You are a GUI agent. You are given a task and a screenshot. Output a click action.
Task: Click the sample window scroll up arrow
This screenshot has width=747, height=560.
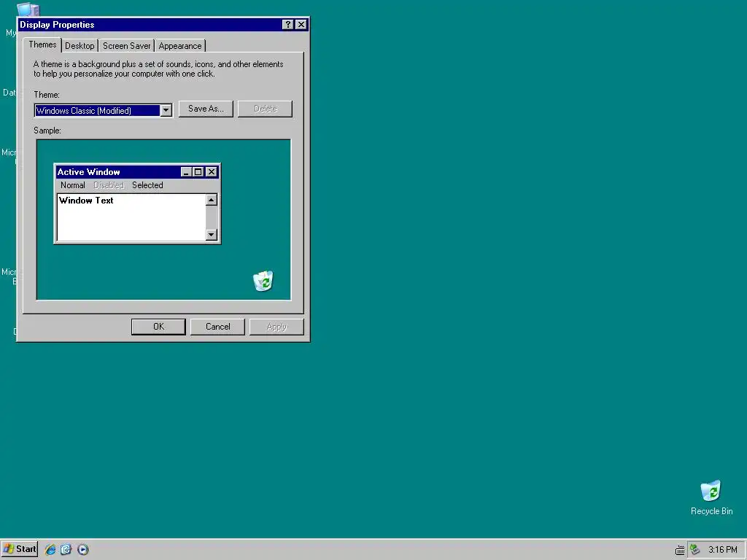click(212, 200)
